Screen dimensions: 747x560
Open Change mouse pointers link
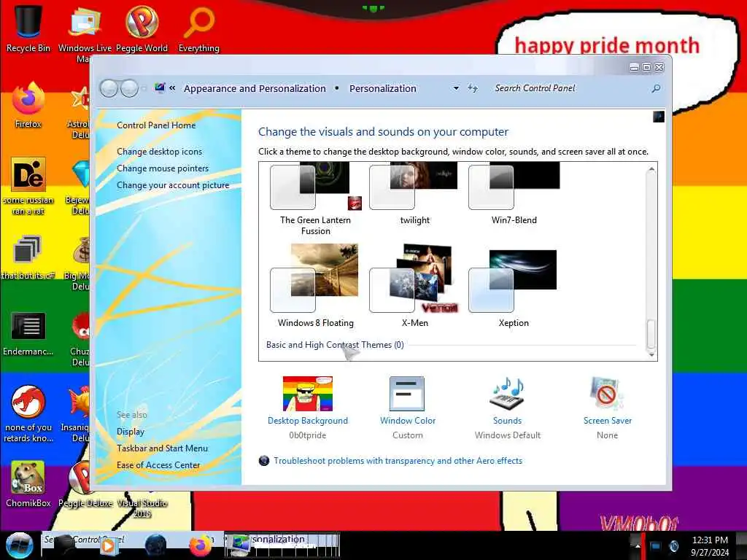[163, 168]
